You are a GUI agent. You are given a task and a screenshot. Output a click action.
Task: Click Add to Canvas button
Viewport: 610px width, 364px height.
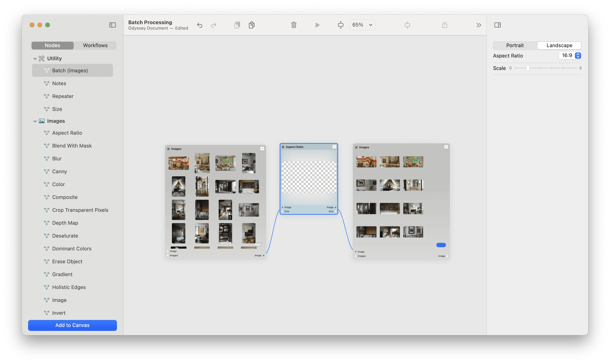(72, 325)
